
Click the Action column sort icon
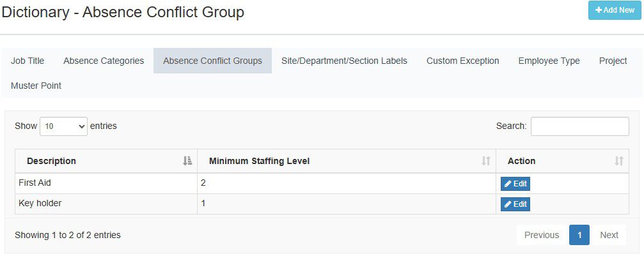click(x=618, y=162)
